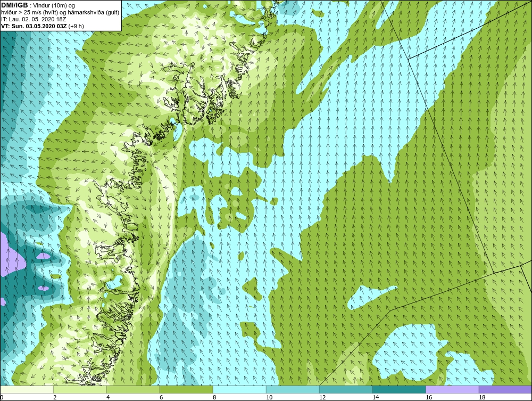Click the 0–2 m/s palest legend swatch
This screenshot has height=401, width=532.
pyautogui.click(x=27, y=389)
